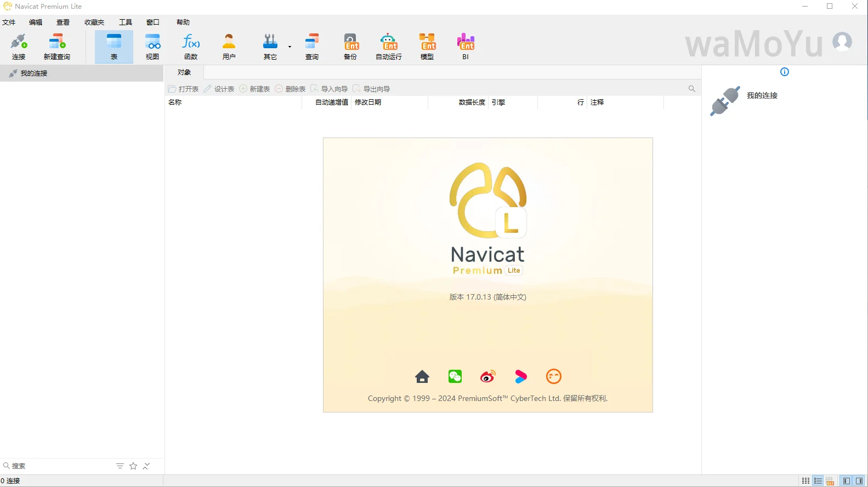Click Export Wizard (导出向导) button
Viewport: 868px width, 487px height.
coord(372,89)
